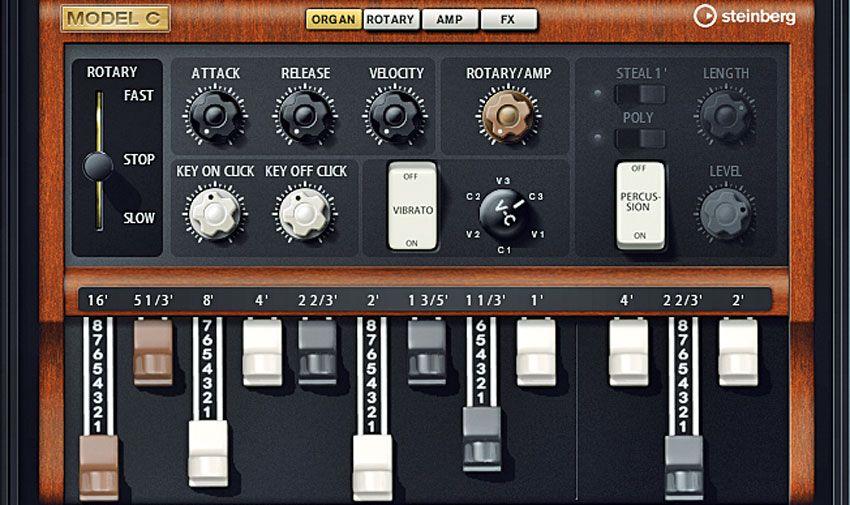Select C1 vibrato mode label
Image resolution: width=850 pixels, height=505 pixels.
[x=504, y=250]
